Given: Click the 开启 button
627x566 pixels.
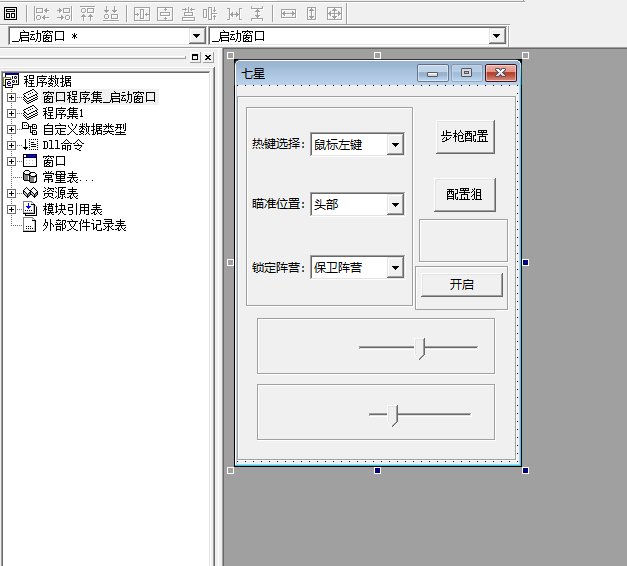Looking at the screenshot, I should (x=461, y=285).
